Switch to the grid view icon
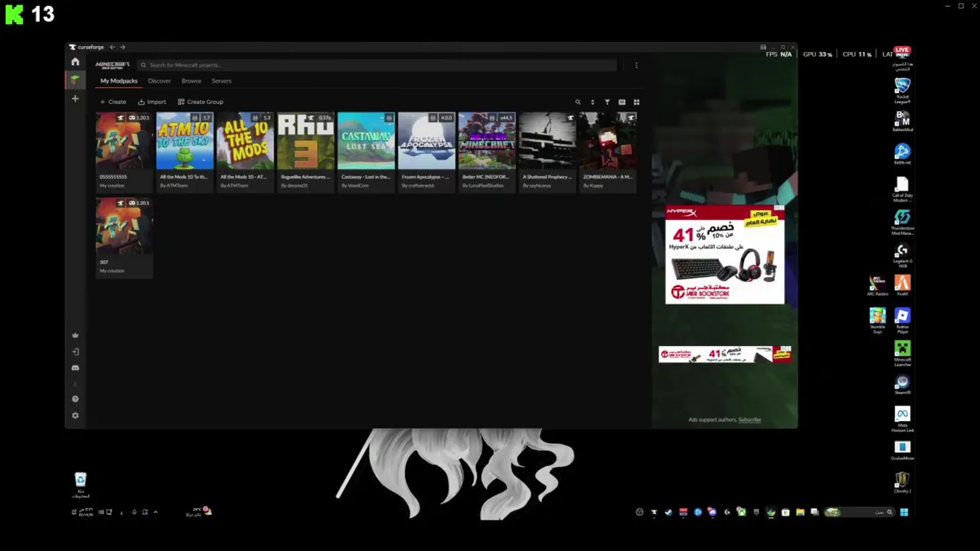The image size is (980, 551). coord(636,102)
